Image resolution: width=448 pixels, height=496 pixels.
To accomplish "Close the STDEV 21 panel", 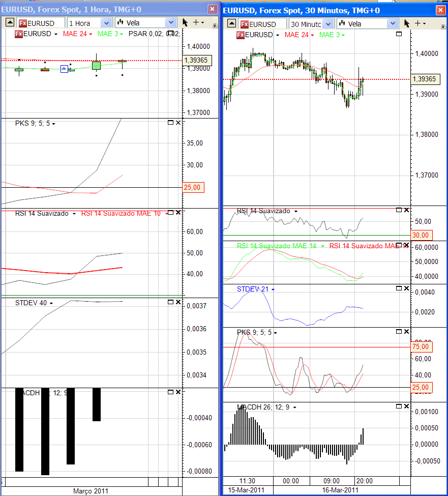I will point(407,288).
